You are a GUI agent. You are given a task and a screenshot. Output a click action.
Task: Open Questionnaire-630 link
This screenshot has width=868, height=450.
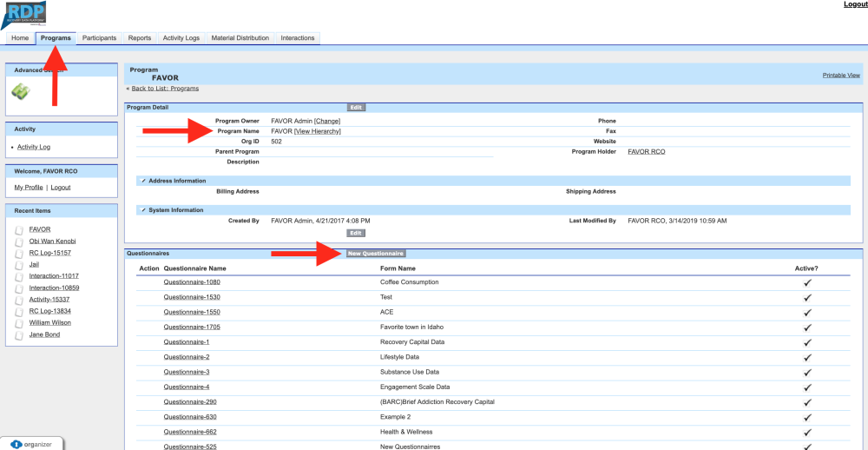[190, 417]
